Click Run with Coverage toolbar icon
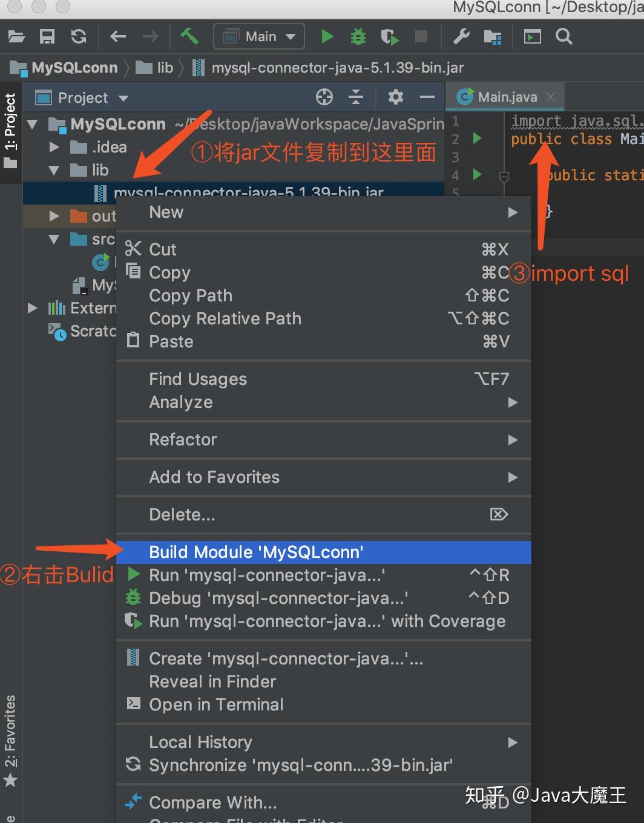Viewport: 644px width, 823px height. (x=390, y=37)
